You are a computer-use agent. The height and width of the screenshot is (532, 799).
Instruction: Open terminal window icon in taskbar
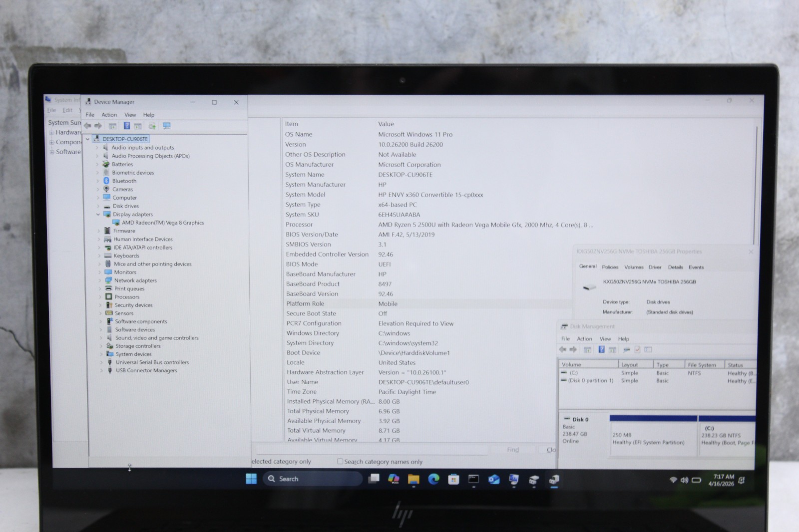(x=473, y=479)
